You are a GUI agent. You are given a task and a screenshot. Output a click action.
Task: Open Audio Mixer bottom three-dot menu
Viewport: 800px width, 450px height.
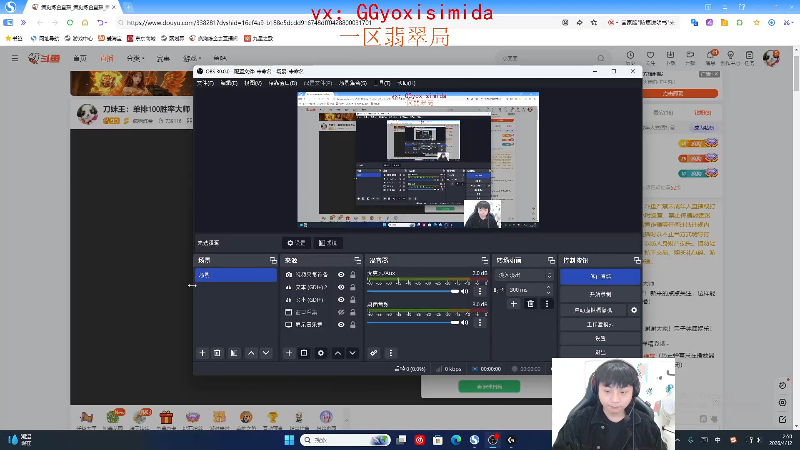click(391, 353)
